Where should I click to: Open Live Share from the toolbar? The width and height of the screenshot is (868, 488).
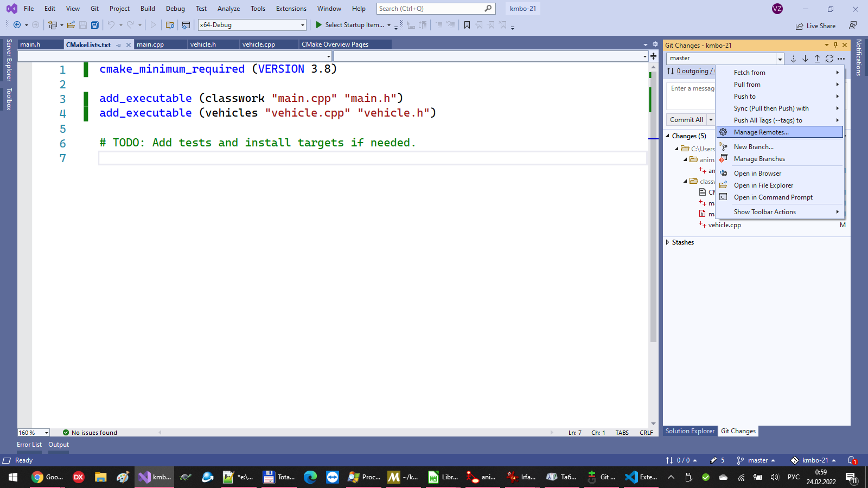(x=815, y=25)
